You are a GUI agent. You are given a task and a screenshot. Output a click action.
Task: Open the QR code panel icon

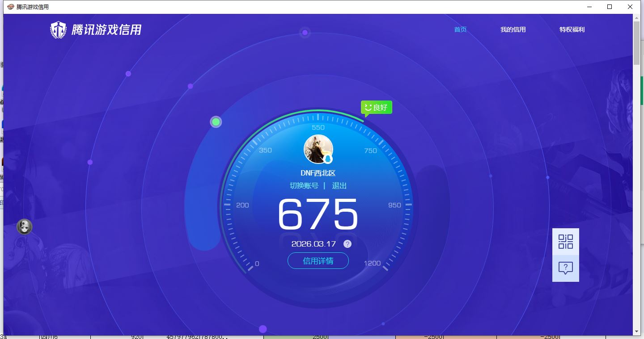[565, 242]
